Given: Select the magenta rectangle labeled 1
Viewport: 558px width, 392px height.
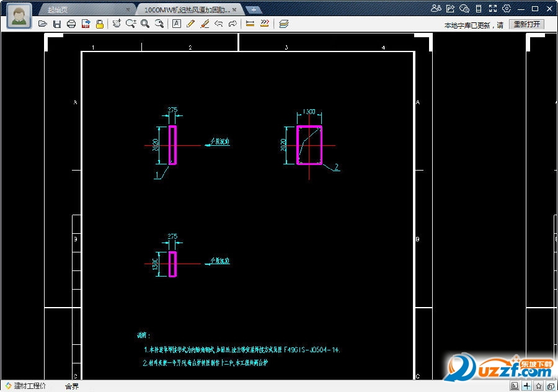Looking at the screenshot, I should 172,145.
